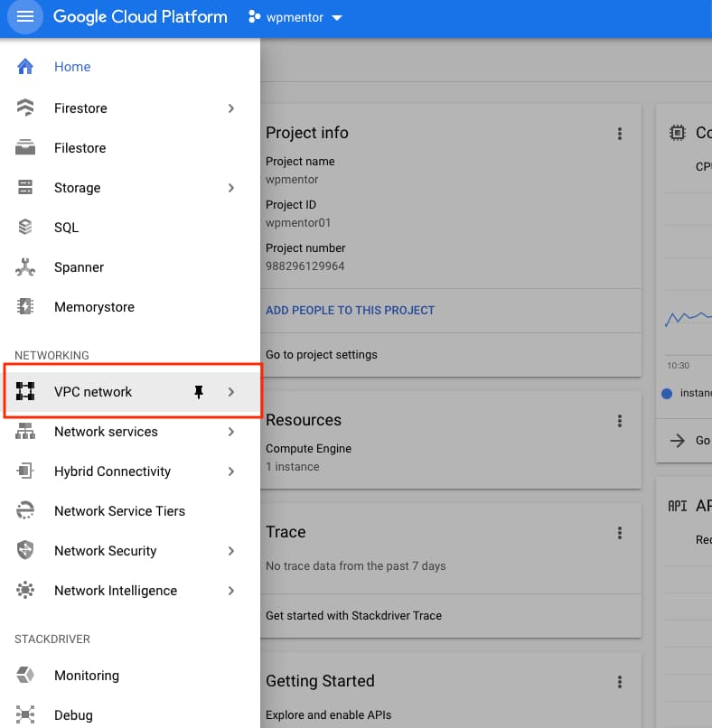
Task: Click the Network Service Tiers icon
Action: (25, 510)
